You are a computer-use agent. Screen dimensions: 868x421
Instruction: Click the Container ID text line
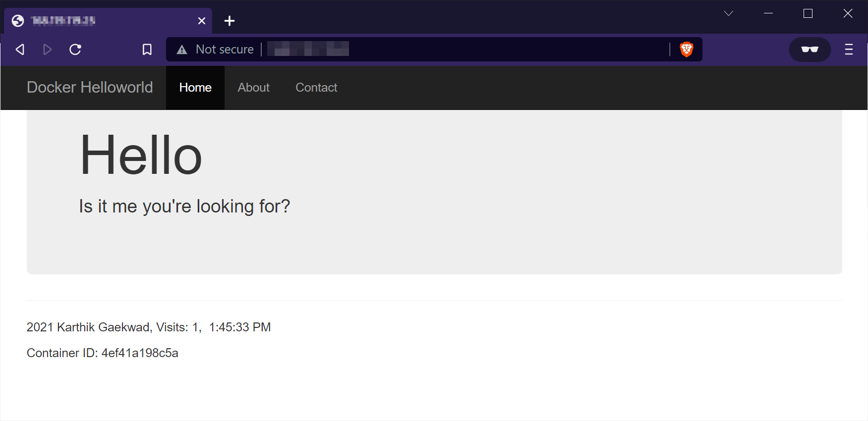click(x=103, y=353)
